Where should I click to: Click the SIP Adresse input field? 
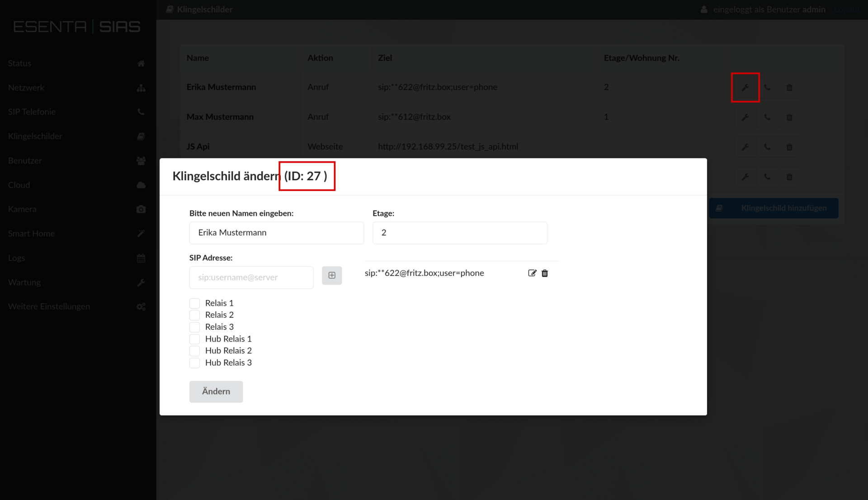(251, 277)
